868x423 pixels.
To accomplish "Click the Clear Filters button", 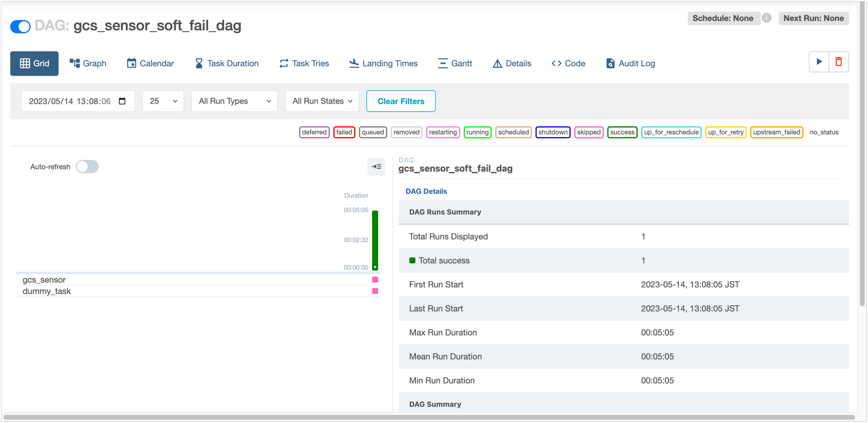I will pyautogui.click(x=401, y=101).
